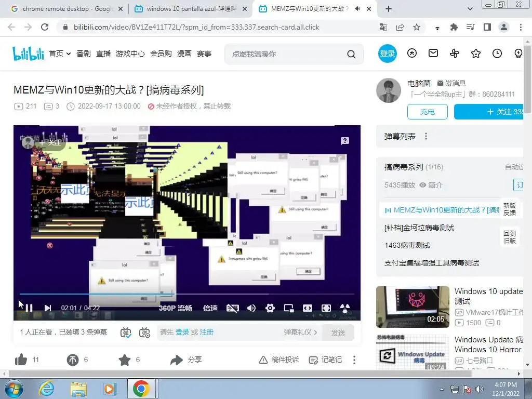Viewport: 532px width, 399px height.
Task: Click the lights-off fan icon in player
Action: coord(345,308)
